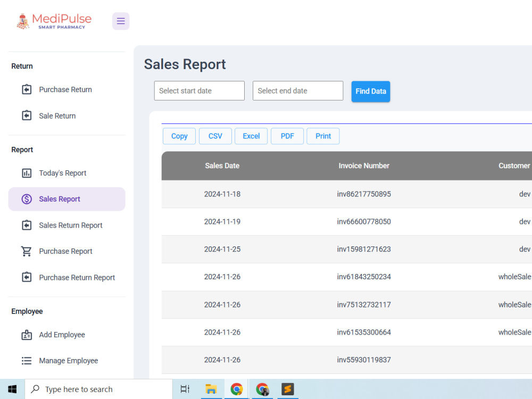The image size is (532, 399).
Task: Open Task View in the taskbar
Action: pos(185,389)
